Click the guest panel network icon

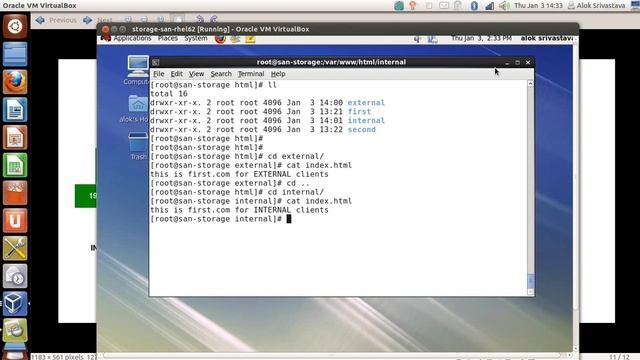coord(433,39)
